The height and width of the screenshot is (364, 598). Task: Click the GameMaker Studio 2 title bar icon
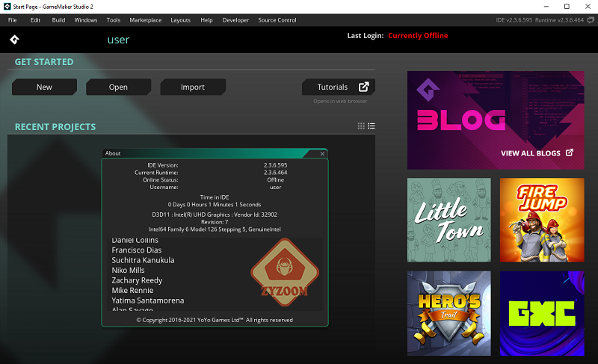click(7, 7)
